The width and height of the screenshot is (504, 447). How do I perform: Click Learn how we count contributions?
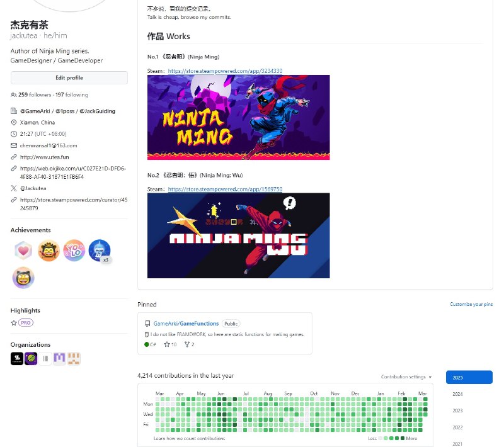click(190, 438)
